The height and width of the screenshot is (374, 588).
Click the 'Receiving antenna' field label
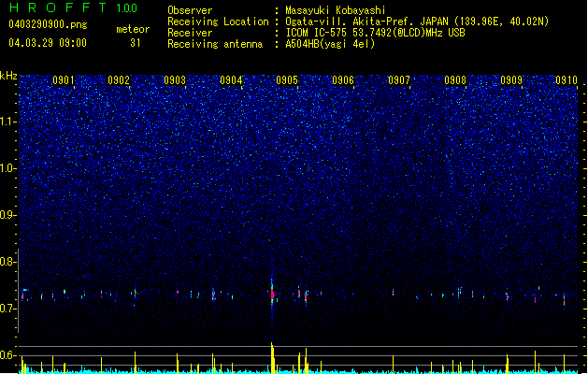215,44
